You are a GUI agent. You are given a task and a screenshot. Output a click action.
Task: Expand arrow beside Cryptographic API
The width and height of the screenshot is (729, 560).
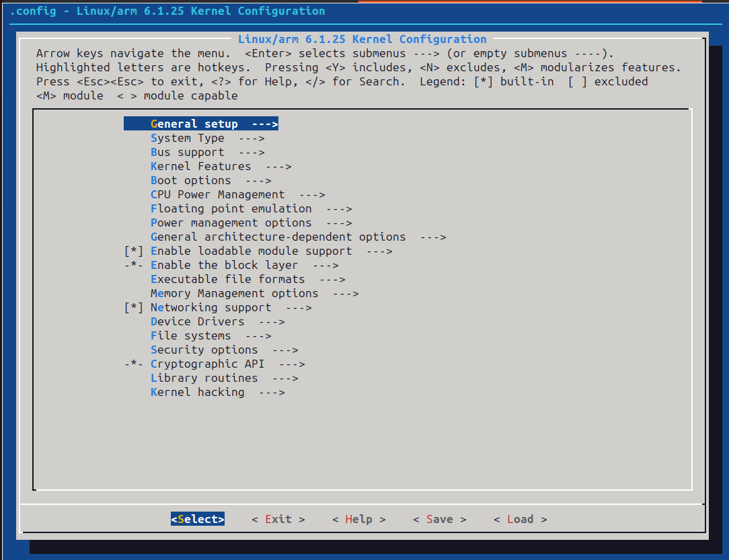pos(292,364)
